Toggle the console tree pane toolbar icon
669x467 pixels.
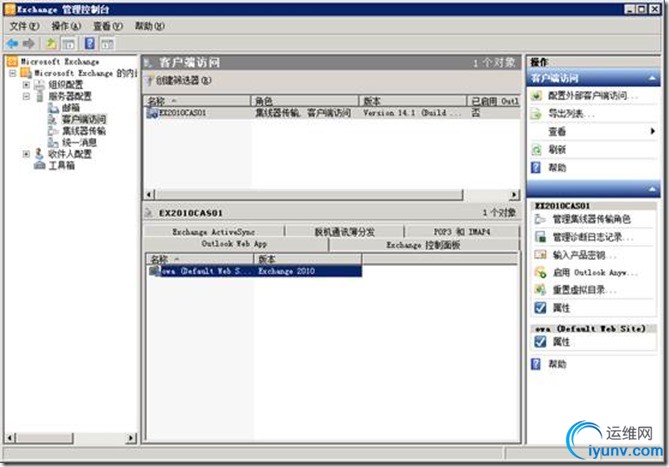click(68, 43)
